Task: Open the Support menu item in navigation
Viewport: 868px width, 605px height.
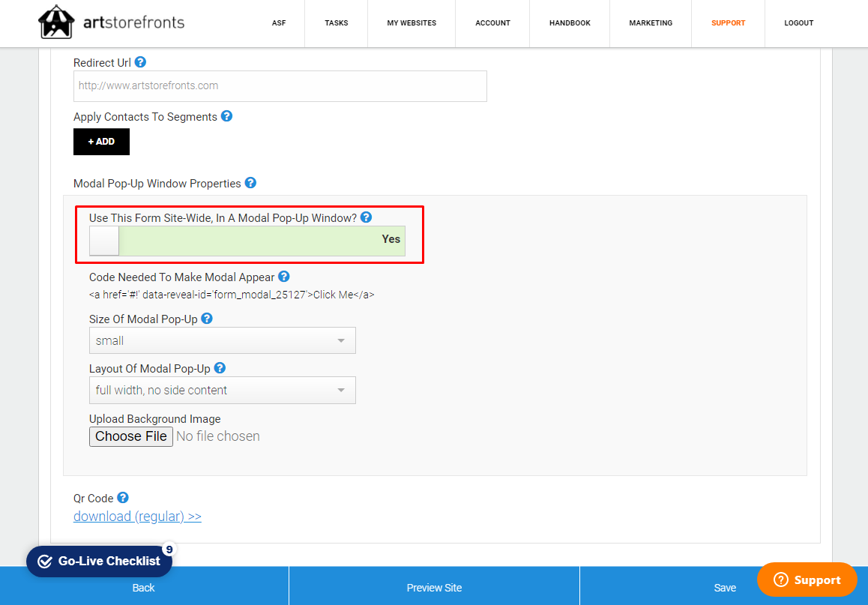Action: 729,23
